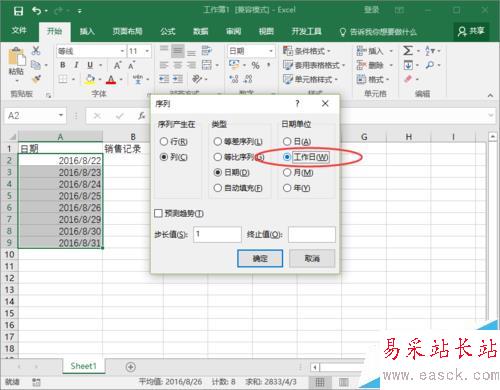Switch to Page Layout (页面布局) tab
Viewport: 500px width, 390px height.
point(127,31)
